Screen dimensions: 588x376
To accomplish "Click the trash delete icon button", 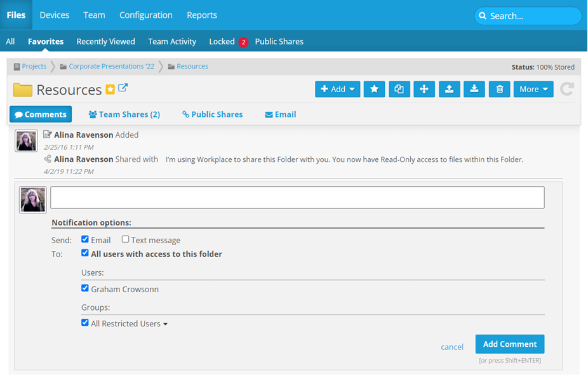I will [x=499, y=90].
